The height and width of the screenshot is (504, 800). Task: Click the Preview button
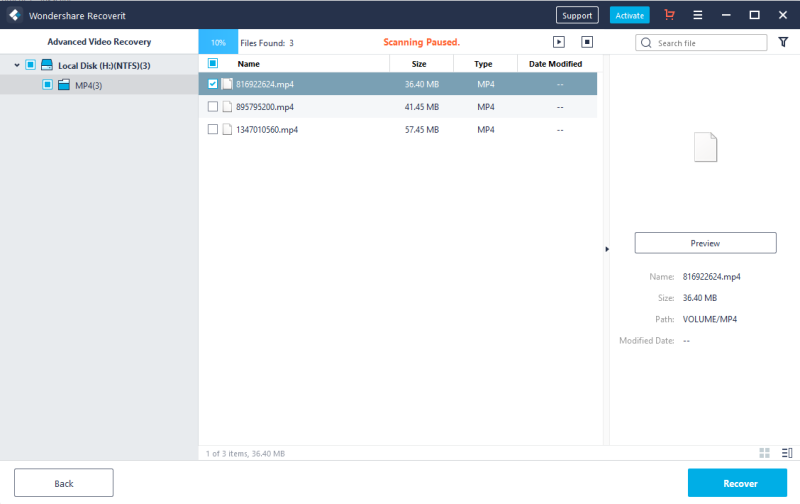click(x=705, y=243)
